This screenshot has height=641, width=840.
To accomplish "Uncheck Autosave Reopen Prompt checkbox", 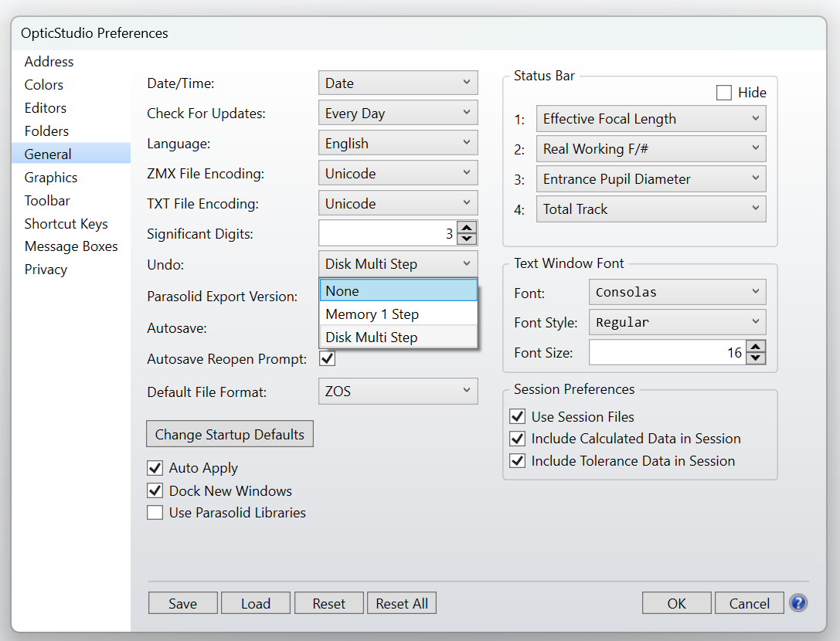I will click(328, 358).
